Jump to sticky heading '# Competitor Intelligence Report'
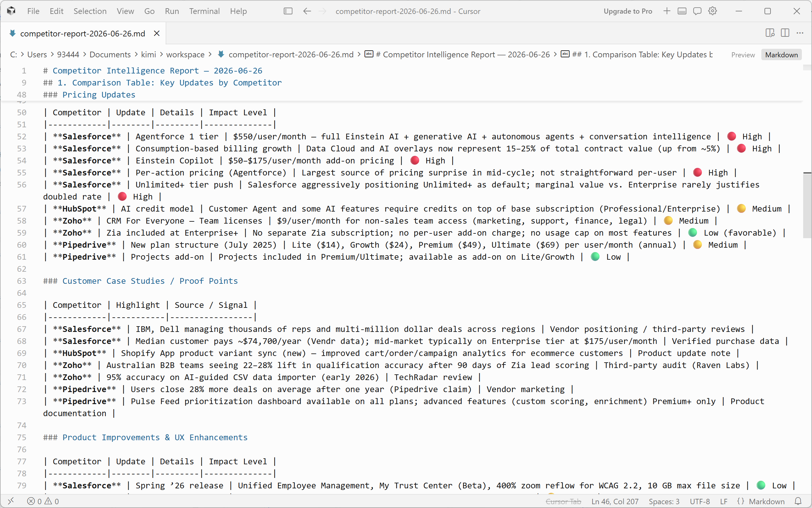Image resolution: width=812 pixels, height=508 pixels. click(153, 71)
